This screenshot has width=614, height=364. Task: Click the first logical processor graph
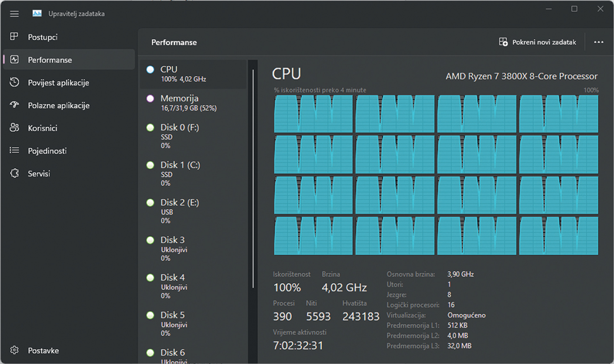pos(313,114)
